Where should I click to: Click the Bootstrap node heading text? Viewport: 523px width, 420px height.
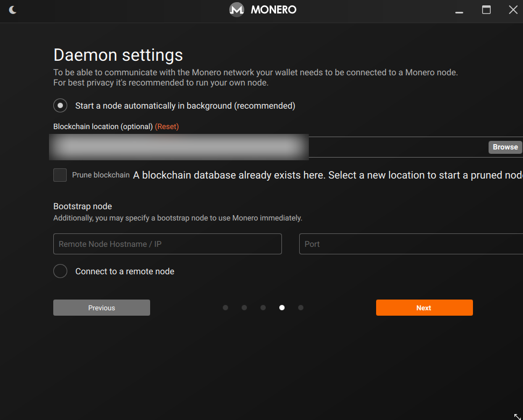(83, 207)
